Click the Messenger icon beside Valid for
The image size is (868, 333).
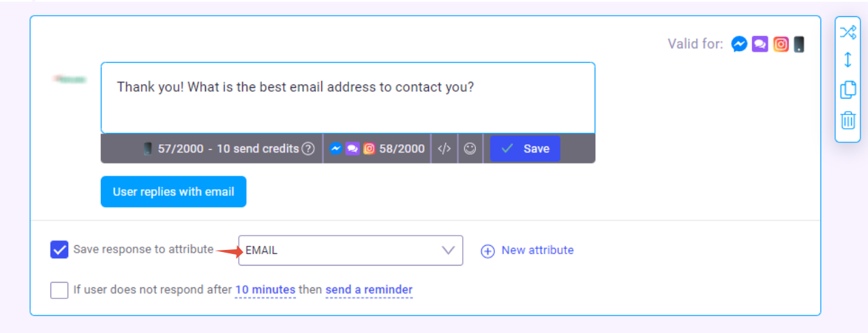[x=739, y=44]
